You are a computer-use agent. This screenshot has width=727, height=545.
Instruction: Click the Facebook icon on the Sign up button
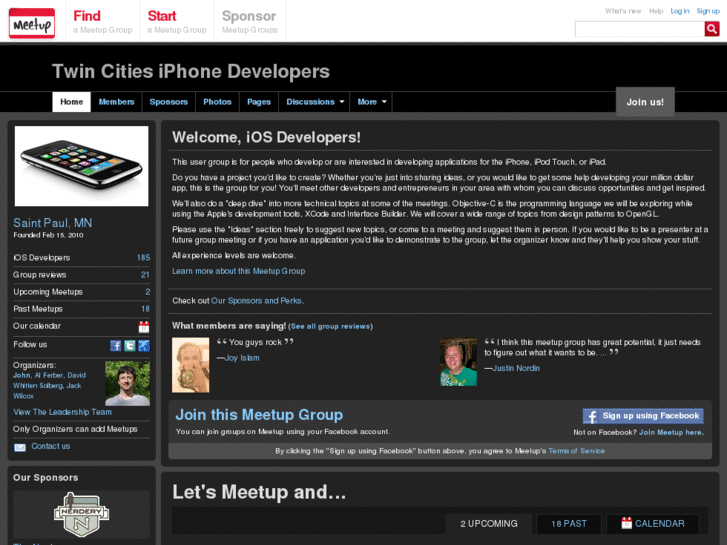click(x=591, y=416)
